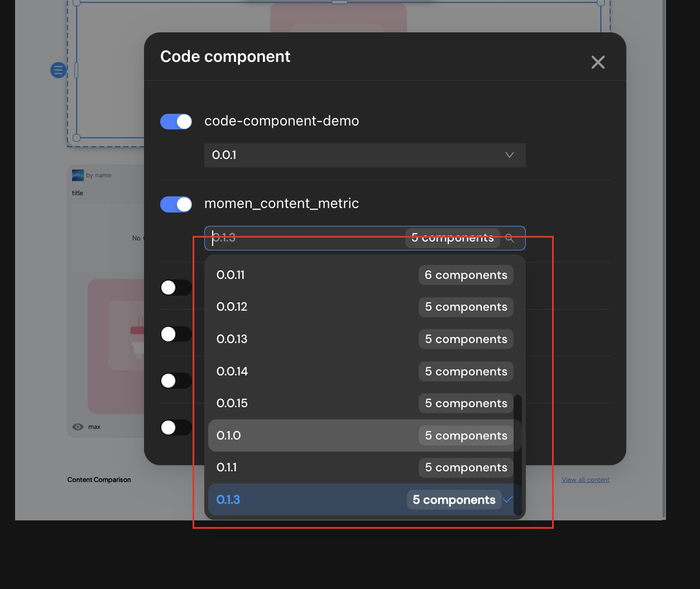Image resolution: width=700 pixels, height=589 pixels.
Task: Open code-component-demo version dropdown 0.0.1
Action: pos(365,155)
